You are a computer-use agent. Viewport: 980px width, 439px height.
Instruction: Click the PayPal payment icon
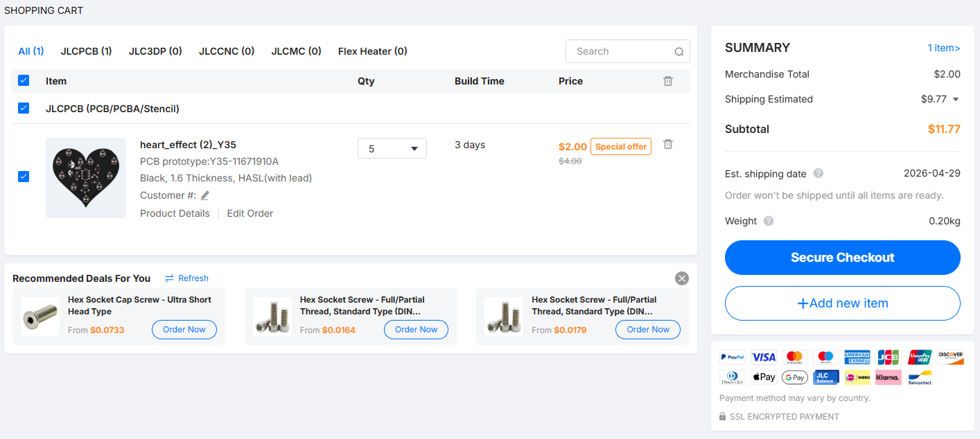[x=733, y=357]
